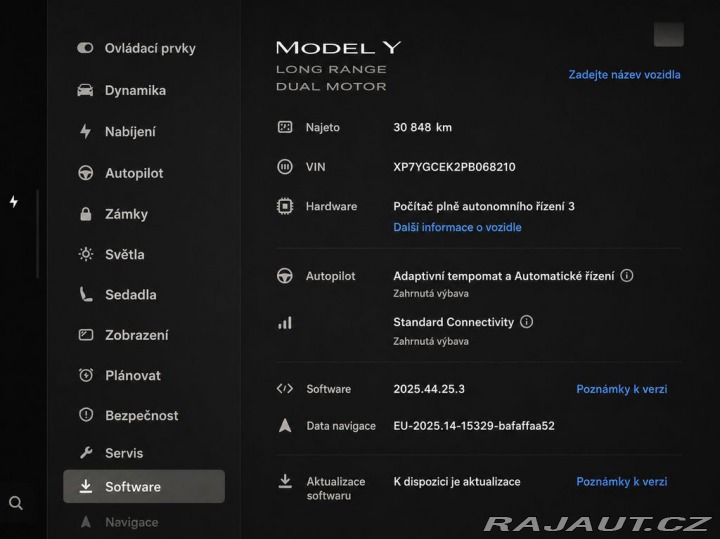Click the download icon beside Aktualizace softwaru
The height and width of the screenshot is (539, 720).
point(285,481)
